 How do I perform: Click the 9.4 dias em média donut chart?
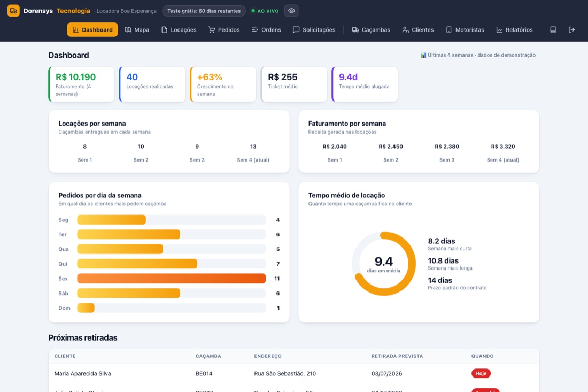tap(384, 264)
